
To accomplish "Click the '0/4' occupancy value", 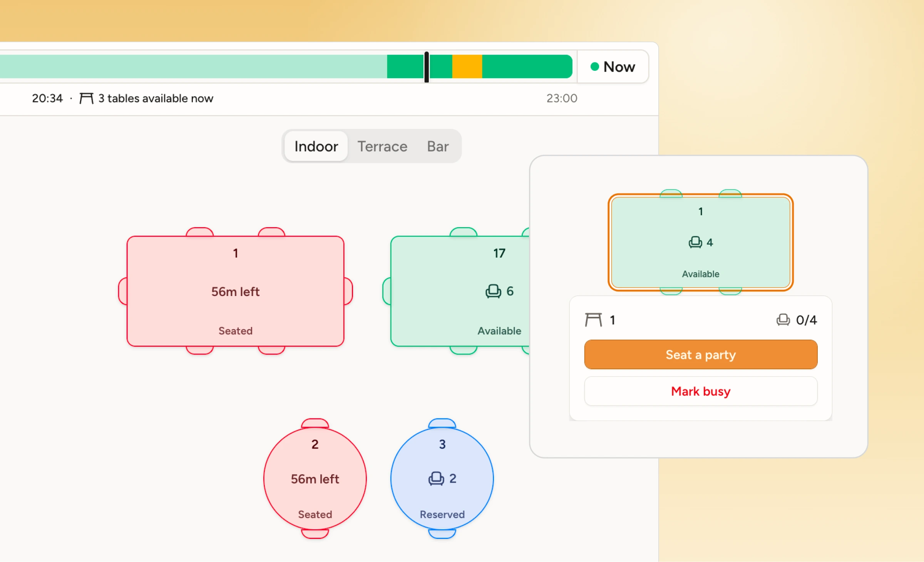I will (807, 320).
